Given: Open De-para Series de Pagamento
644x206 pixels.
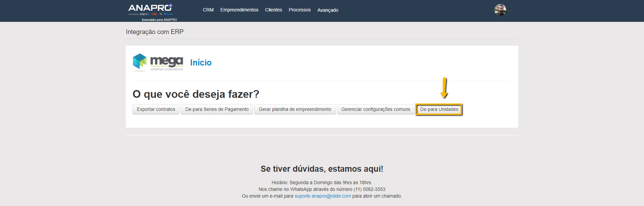Looking at the screenshot, I should pyautogui.click(x=217, y=110).
